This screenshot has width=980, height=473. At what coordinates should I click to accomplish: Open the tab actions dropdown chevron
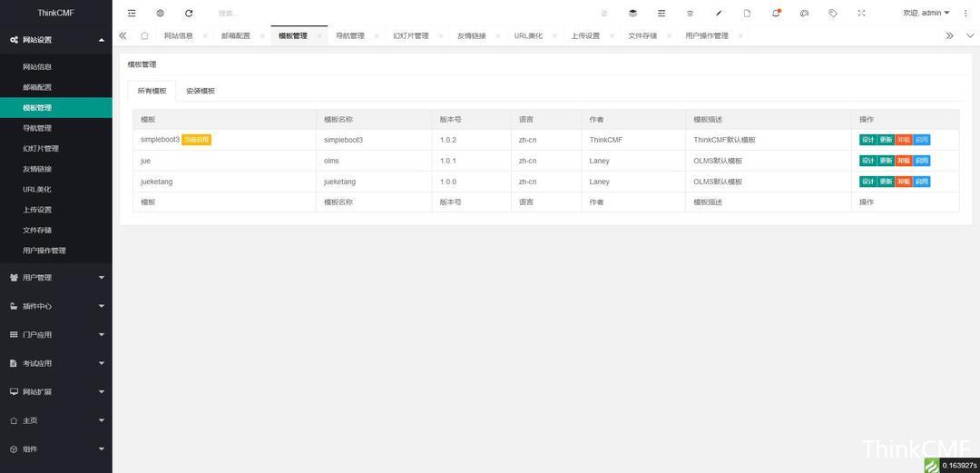970,35
